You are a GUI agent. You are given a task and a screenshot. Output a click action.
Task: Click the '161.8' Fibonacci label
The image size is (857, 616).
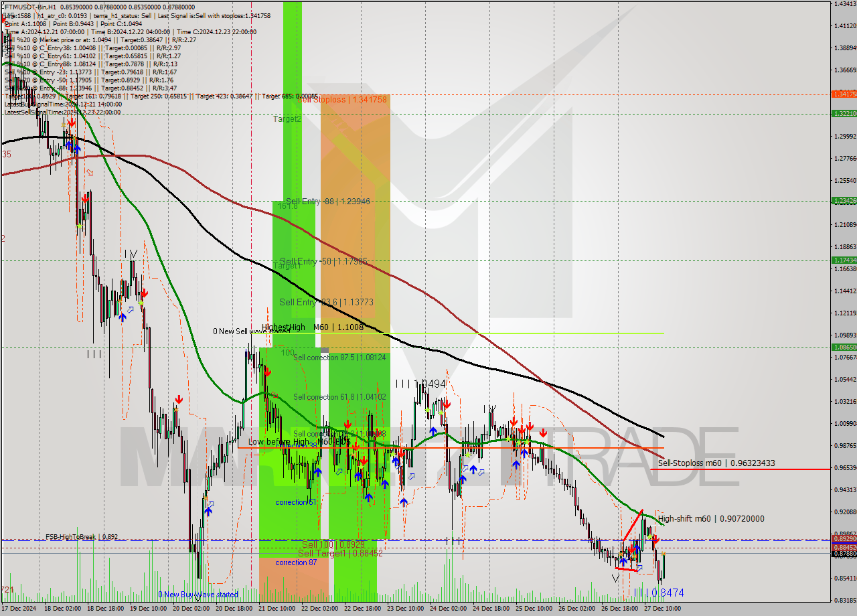[287, 206]
